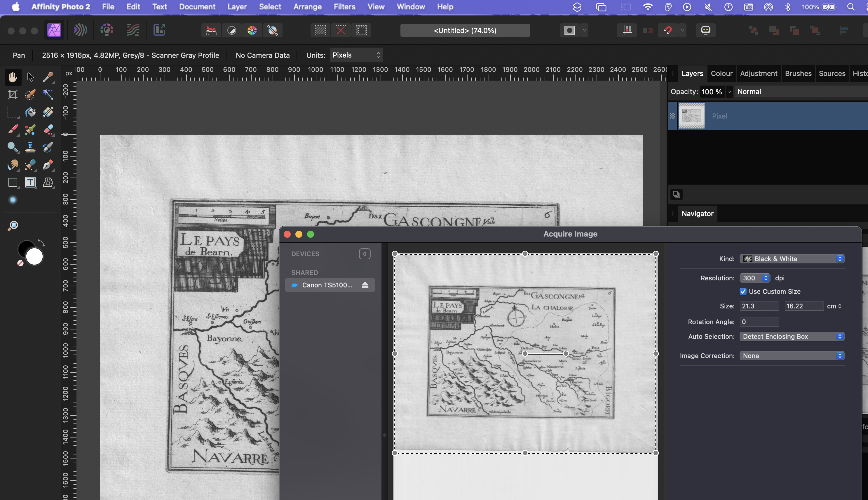The height and width of the screenshot is (500, 868).
Task: Switch to Export Persona
Action: coord(159,30)
